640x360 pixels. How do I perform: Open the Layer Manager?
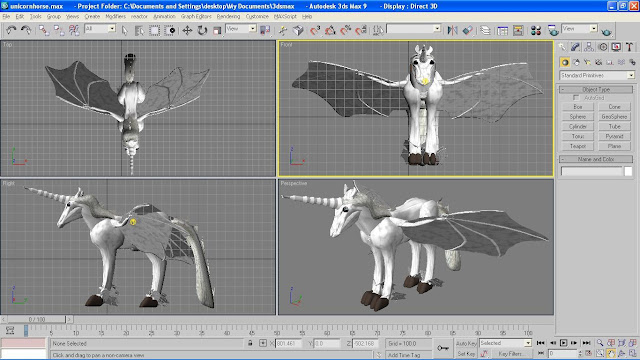(x=485, y=30)
